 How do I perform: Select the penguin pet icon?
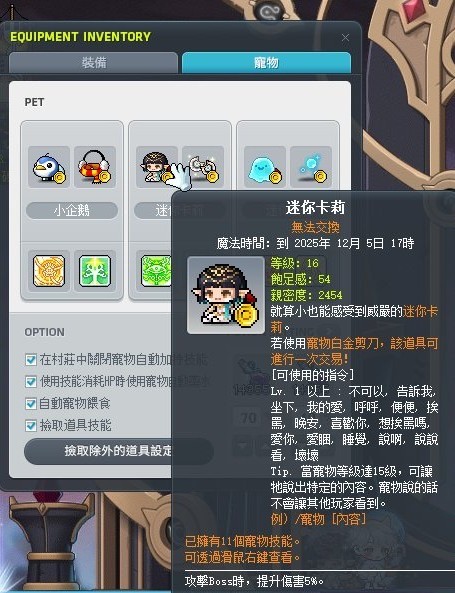point(49,167)
